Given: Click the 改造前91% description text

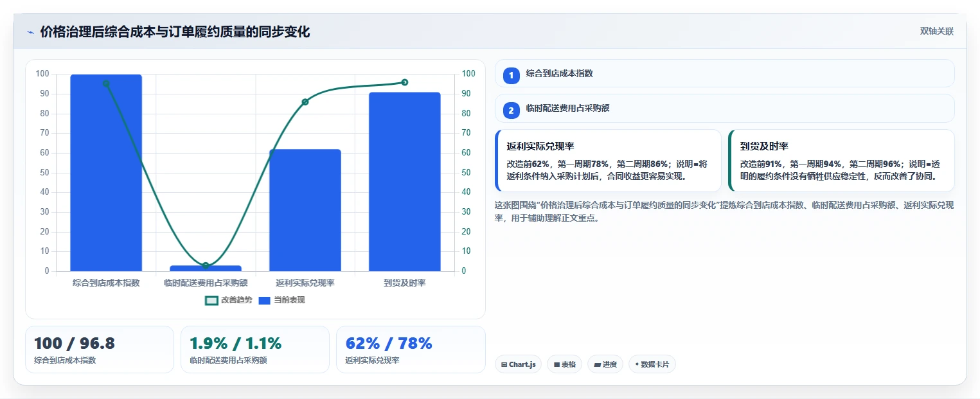Looking at the screenshot, I should tap(841, 170).
